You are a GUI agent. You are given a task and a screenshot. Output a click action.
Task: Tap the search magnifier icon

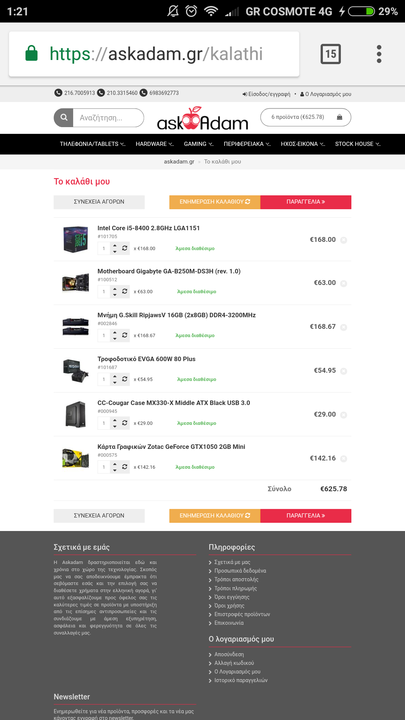[x=63, y=118]
